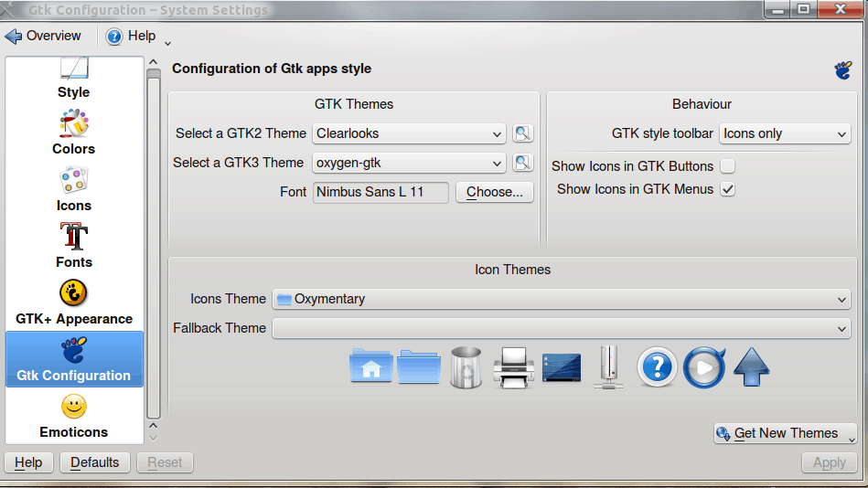Click the home folder preview icon
The width and height of the screenshot is (868, 488).
371,366
